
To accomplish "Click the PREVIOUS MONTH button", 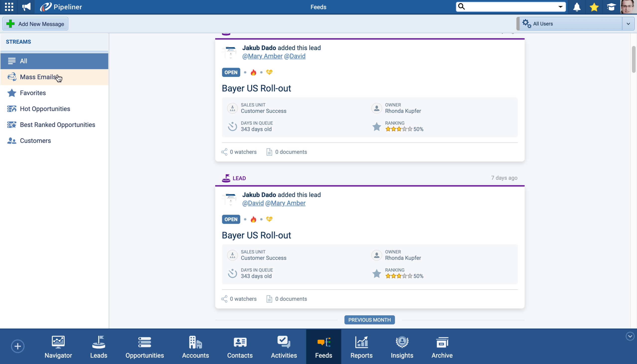I will click(369, 320).
